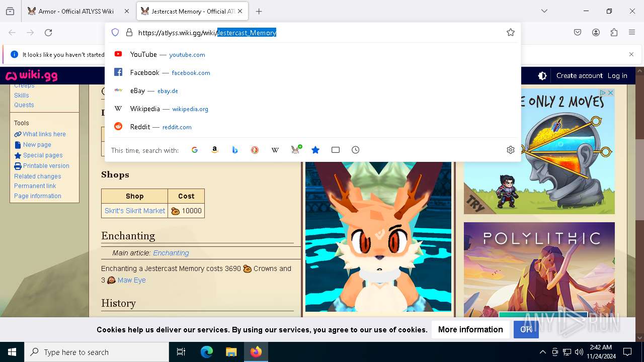644x362 pixels.
Task: Click the Log in link
Action: coord(617,76)
